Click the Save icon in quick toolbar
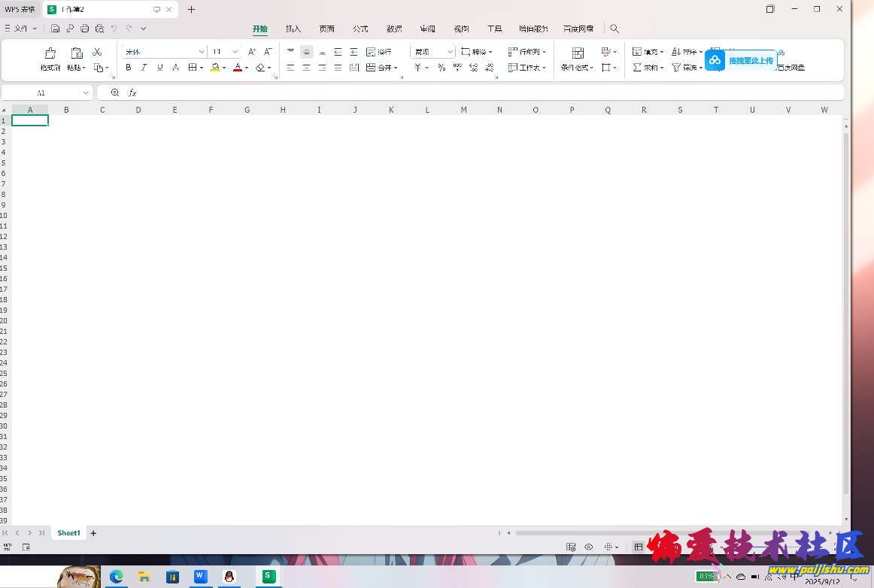 point(56,29)
